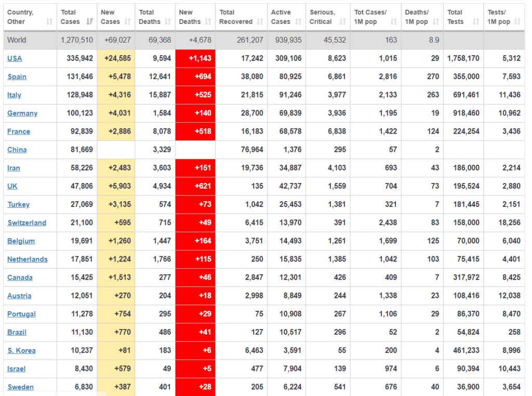Screen dimensions: 532x396
Task: Open the Canada country link
Action: coord(20,278)
